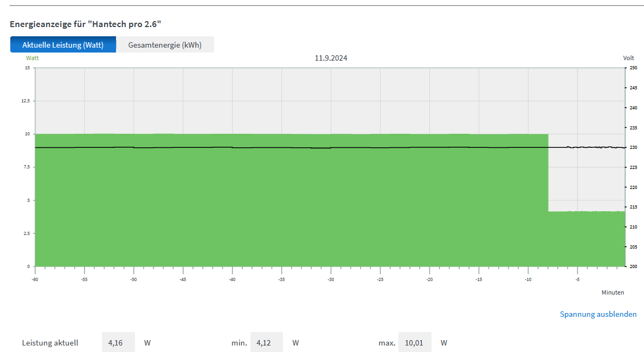Viewport: 644px width, 352px height.
Task: Select the max. power field 10,01
Action: 415,343
